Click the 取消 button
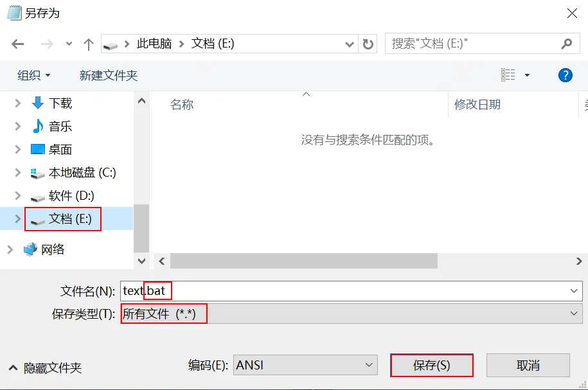 [528, 365]
